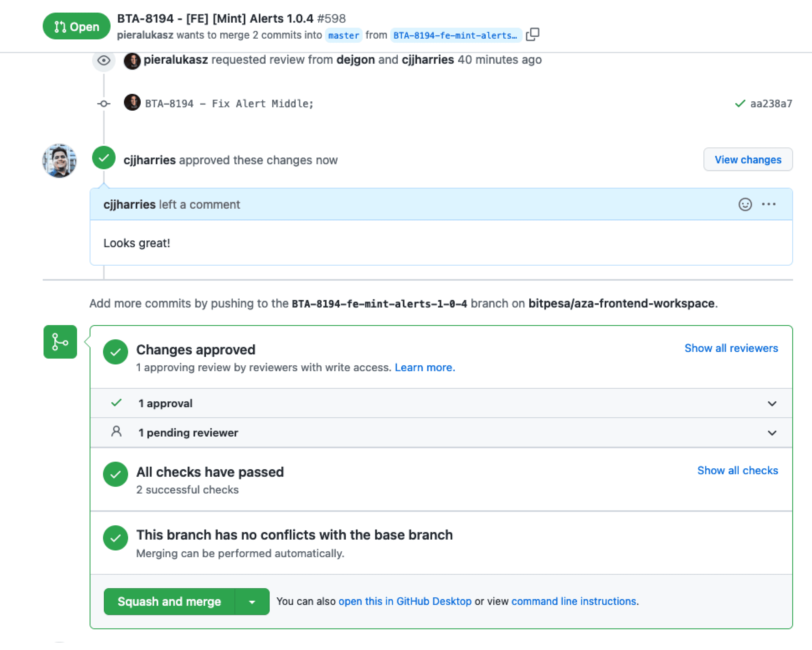Click the green checkmark beside Changes approved
Screen dimensions: 812x650
[x=115, y=352]
